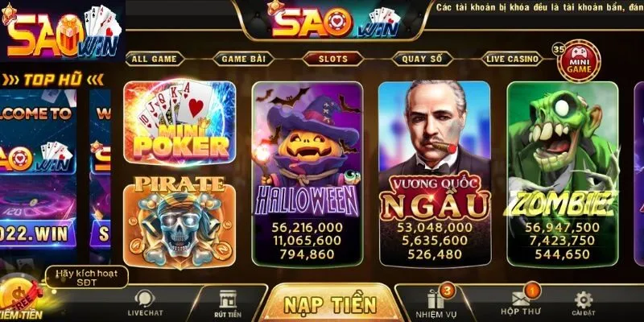The width and height of the screenshot is (644, 322).
Task: Tap the Rút Tiền withdraw icon
Action: pos(228,299)
